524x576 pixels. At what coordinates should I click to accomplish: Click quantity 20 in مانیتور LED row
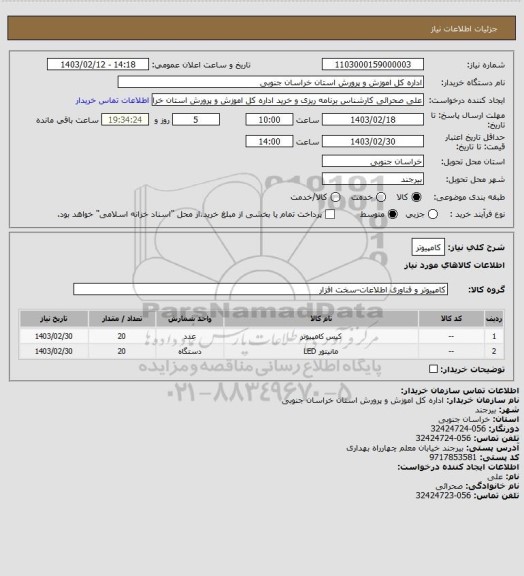click(x=122, y=351)
